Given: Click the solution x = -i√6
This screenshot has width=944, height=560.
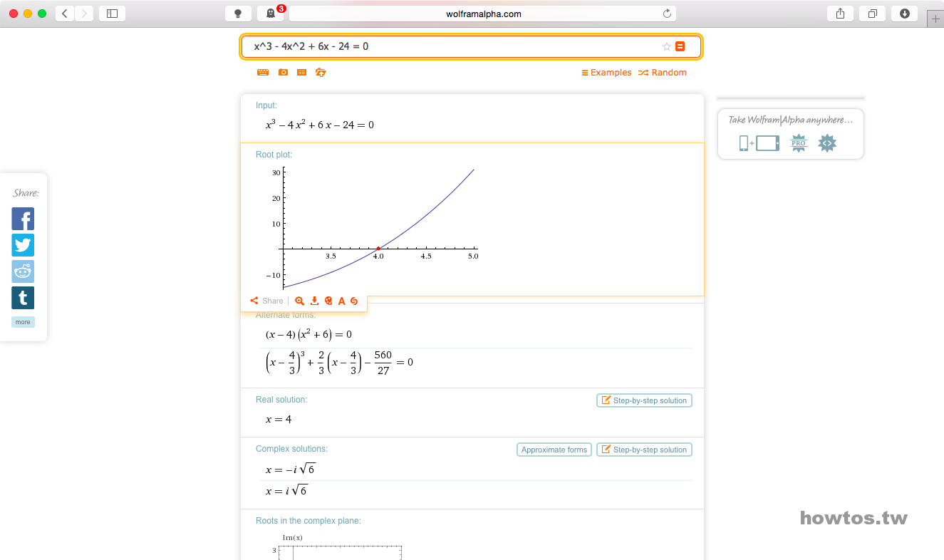Looking at the screenshot, I should [290, 469].
